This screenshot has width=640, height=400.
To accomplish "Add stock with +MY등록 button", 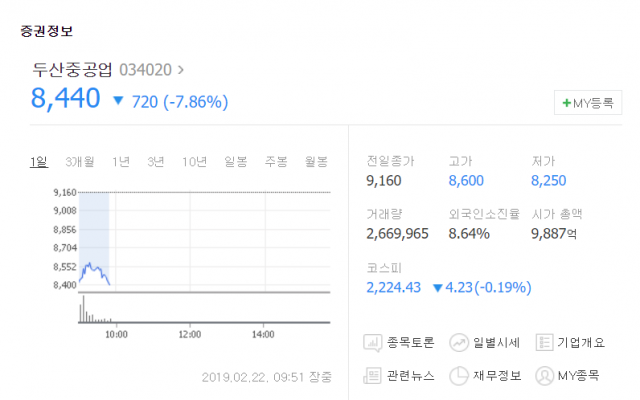I will [588, 102].
